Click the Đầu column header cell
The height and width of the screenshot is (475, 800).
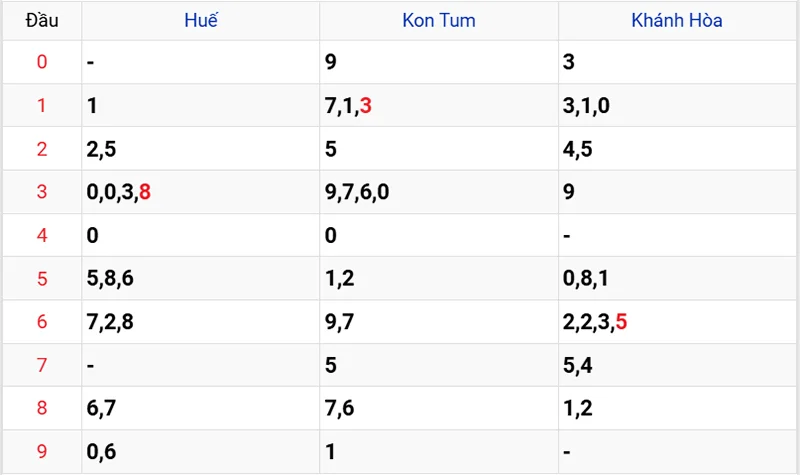pos(41,20)
